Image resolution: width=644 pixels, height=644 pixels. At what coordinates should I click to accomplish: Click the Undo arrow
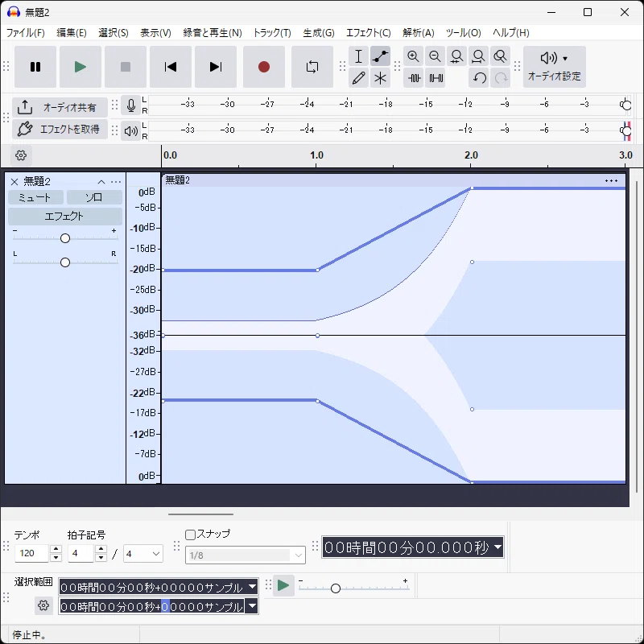click(478, 77)
